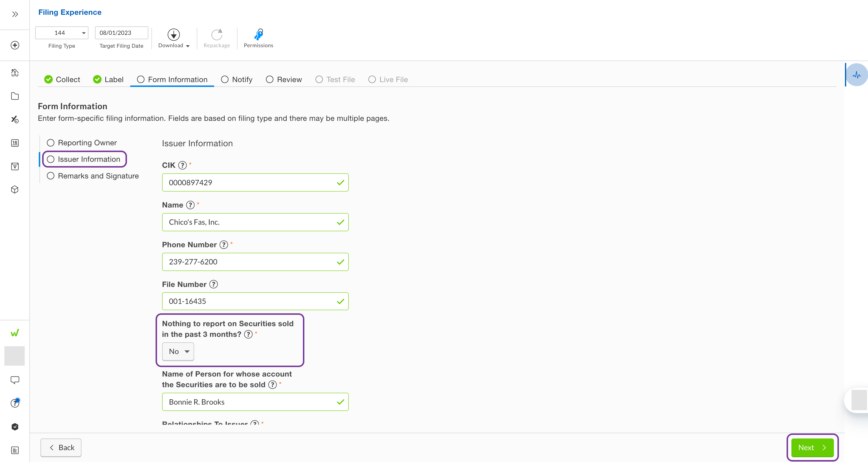Click the help question-mark icon in the sidebar
Screen dimensions: 868x462
[15, 403]
